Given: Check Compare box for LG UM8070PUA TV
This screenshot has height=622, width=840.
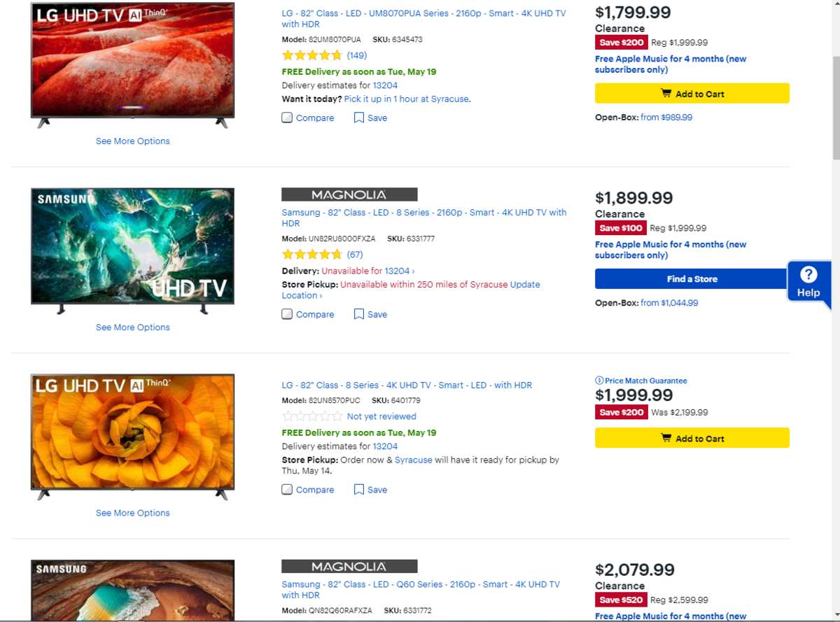Looking at the screenshot, I should [287, 118].
